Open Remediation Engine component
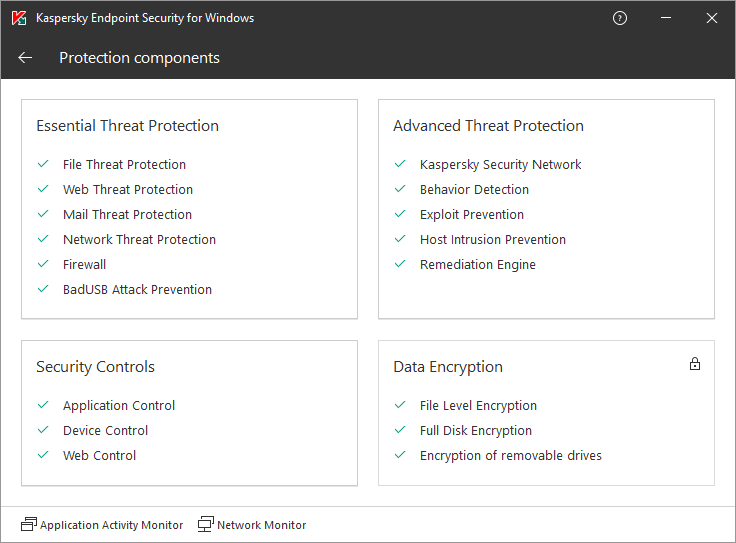 pos(478,265)
